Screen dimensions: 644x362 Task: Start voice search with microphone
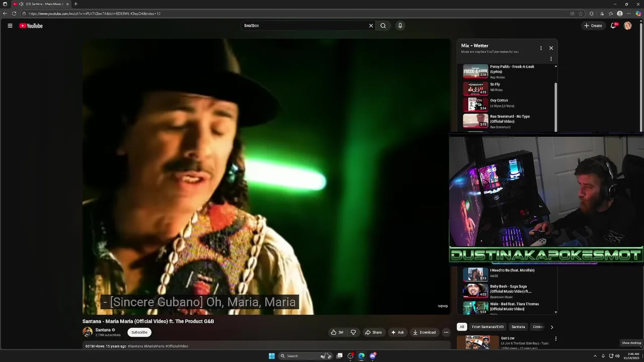(x=400, y=26)
